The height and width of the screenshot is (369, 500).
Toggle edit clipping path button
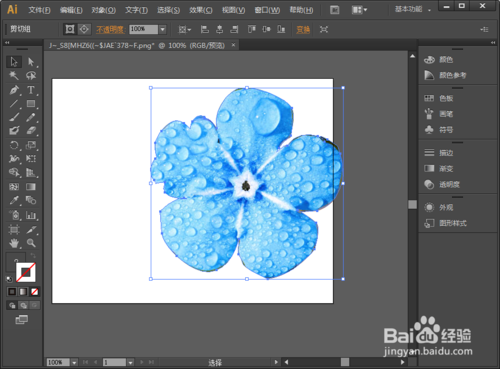[69, 29]
